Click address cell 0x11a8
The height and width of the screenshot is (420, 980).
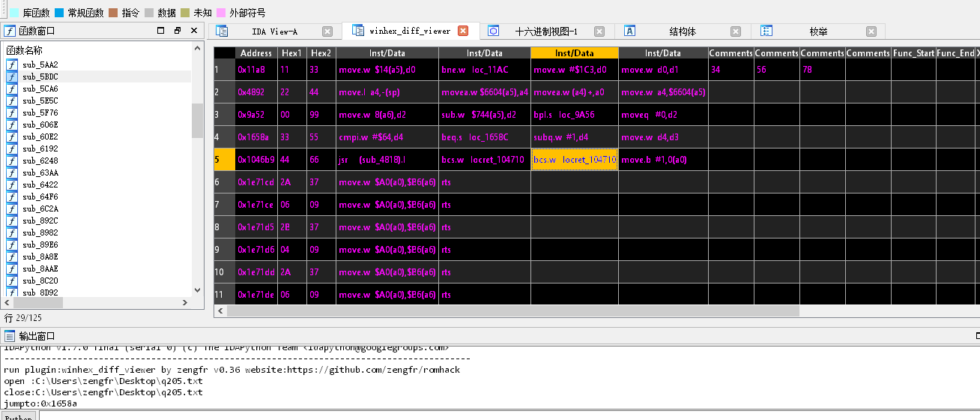point(256,70)
